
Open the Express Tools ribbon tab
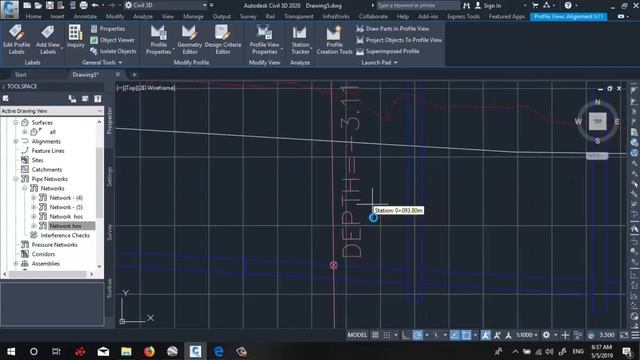point(463,16)
